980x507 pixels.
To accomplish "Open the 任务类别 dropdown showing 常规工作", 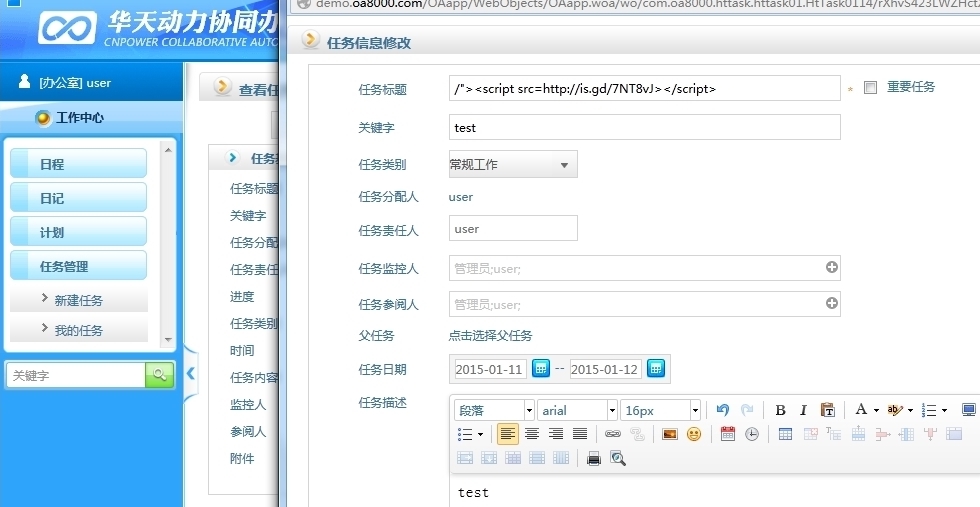I will 513,164.
